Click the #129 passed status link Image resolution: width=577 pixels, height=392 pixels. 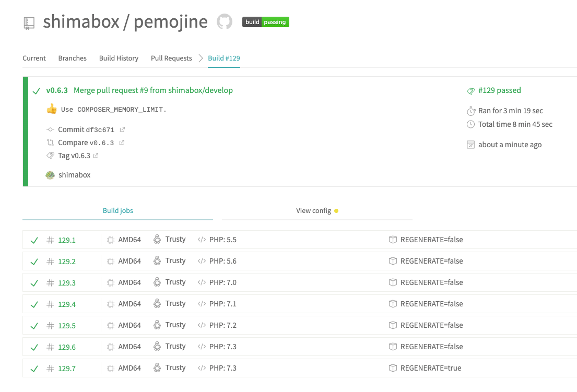499,90
